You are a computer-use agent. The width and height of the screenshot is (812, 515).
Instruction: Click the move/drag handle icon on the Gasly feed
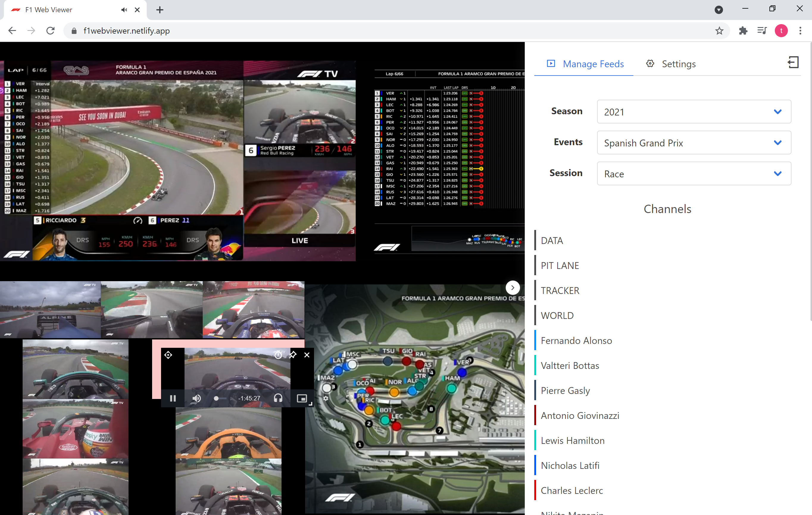click(168, 355)
